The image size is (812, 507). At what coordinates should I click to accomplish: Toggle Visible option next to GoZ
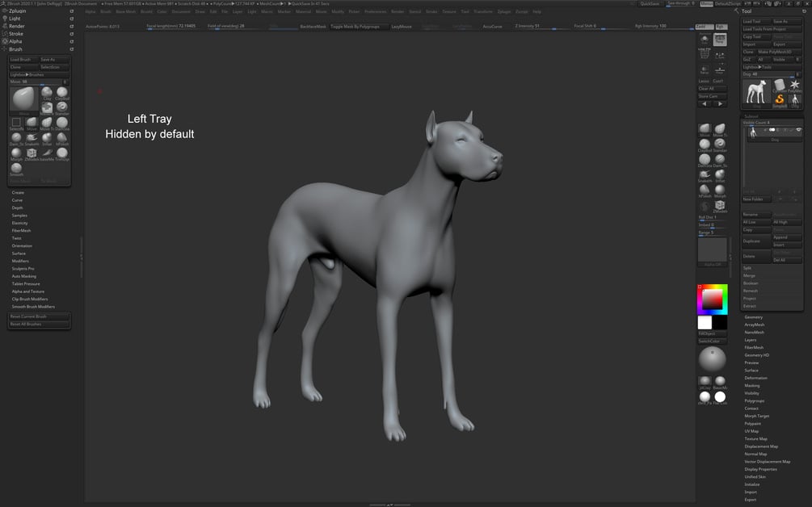point(781,60)
